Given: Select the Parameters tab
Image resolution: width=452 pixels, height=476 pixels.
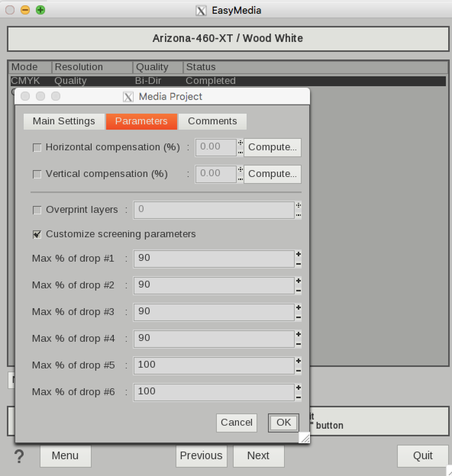Looking at the screenshot, I should pos(141,121).
